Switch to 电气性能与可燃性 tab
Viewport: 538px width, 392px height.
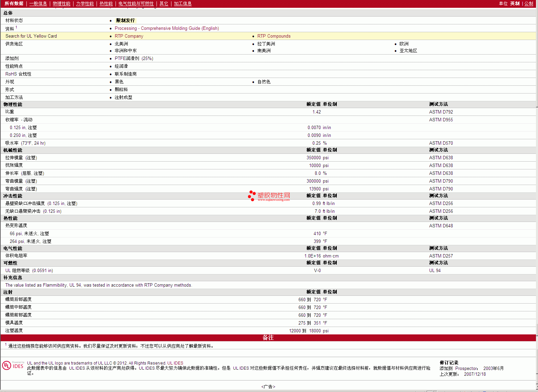136,3
